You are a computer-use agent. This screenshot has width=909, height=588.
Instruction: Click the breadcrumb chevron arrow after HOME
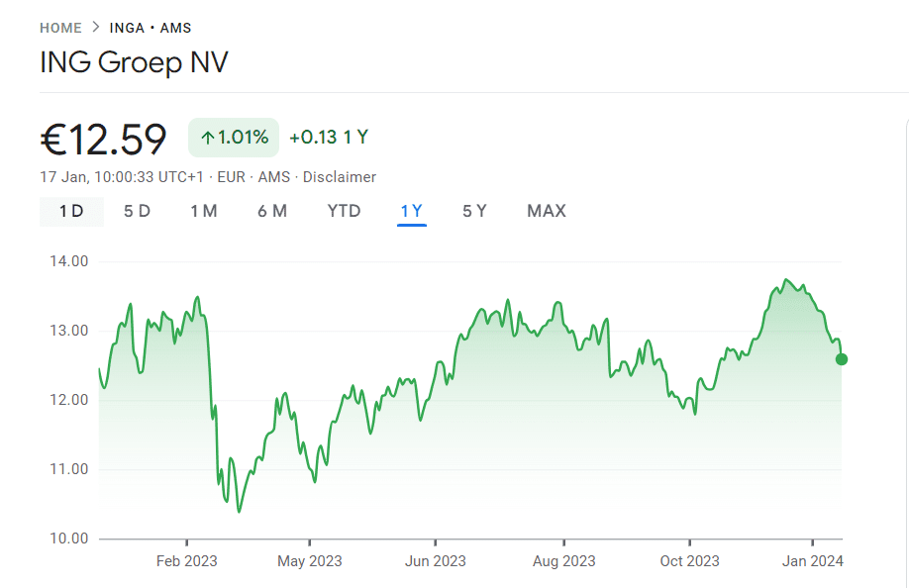[x=96, y=28]
